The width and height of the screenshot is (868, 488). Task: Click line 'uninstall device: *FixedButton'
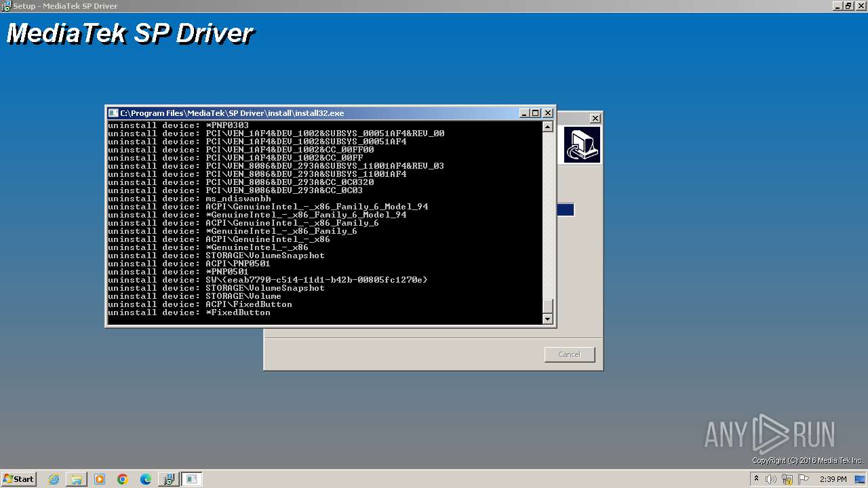pos(189,312)
